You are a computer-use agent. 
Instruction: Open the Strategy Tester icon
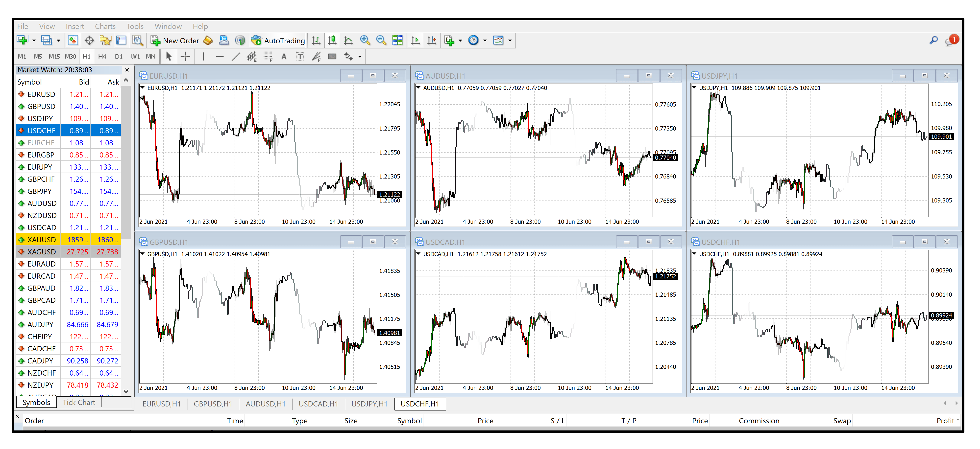(x=138, y=40)
